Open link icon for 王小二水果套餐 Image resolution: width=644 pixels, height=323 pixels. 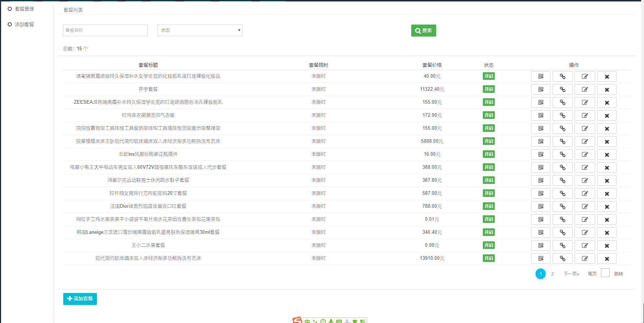pos(563,245)
